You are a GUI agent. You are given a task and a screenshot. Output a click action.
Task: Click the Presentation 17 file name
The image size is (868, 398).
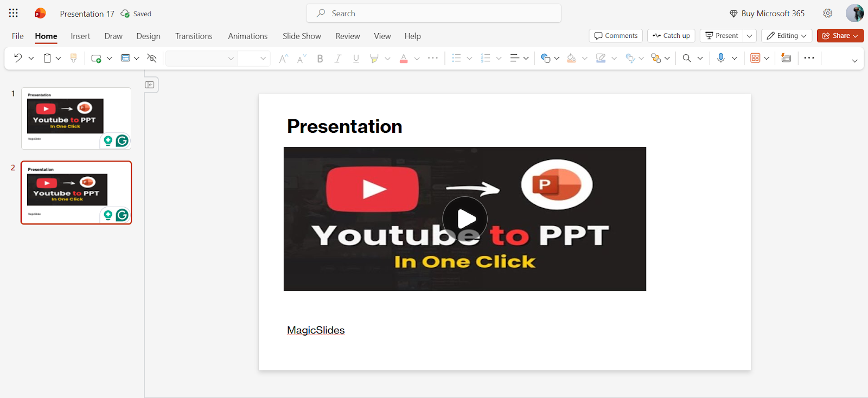click(x=87, y=14)
